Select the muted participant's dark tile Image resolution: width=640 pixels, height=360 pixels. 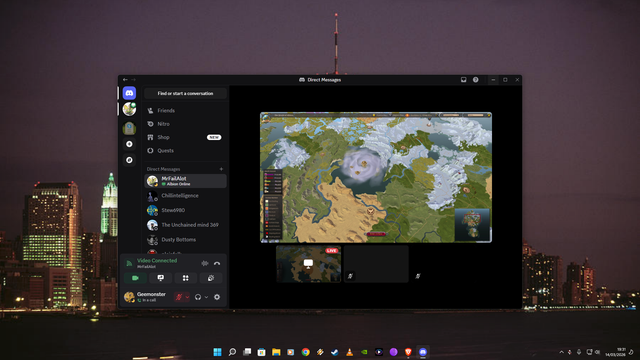point(376,264)
